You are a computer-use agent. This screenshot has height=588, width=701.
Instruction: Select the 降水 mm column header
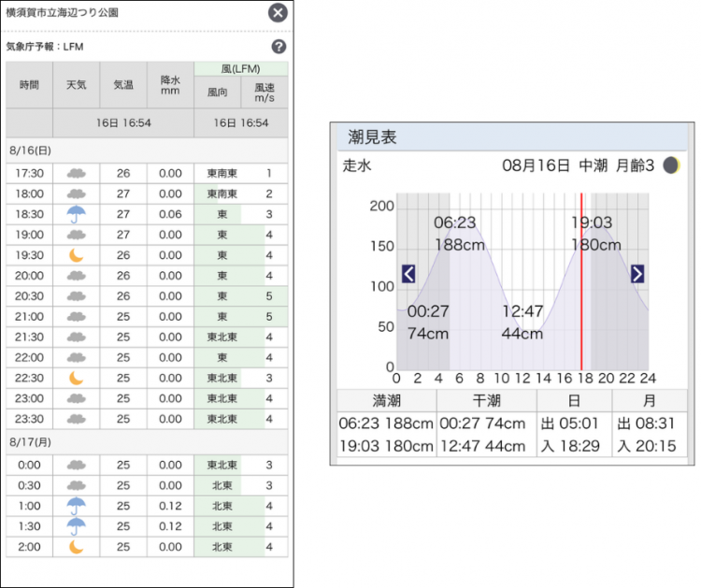[x=170, y=85]
